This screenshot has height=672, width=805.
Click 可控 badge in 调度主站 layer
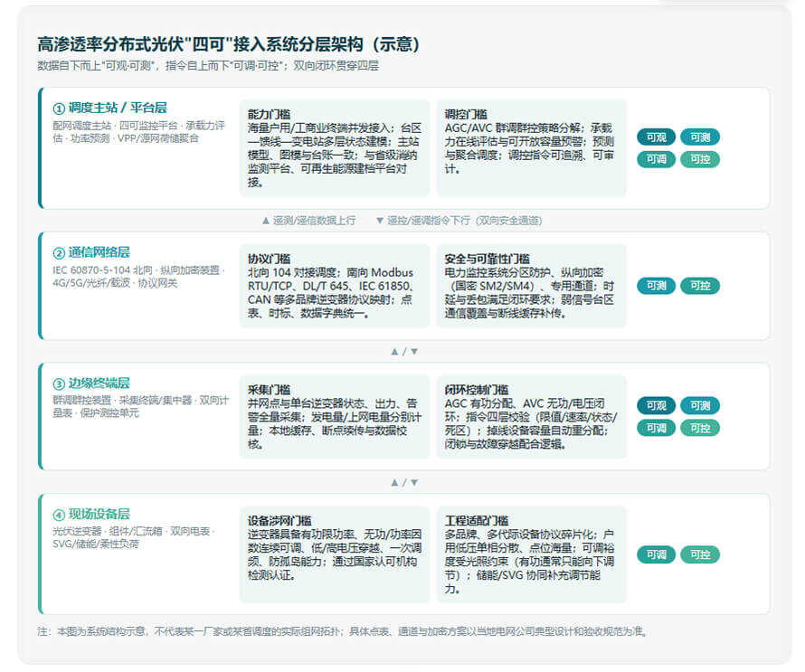tap(700, 159)
